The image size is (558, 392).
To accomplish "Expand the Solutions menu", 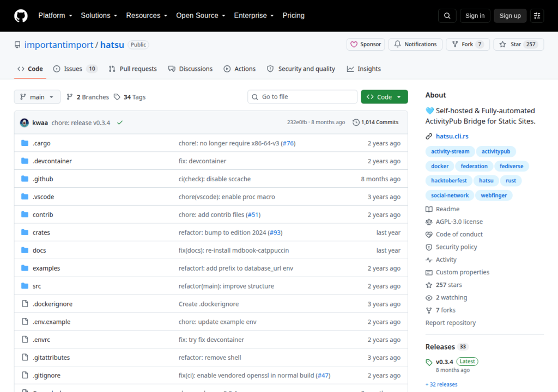I will [99, 16].
